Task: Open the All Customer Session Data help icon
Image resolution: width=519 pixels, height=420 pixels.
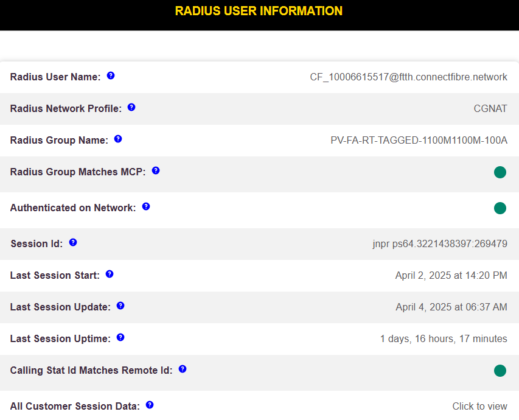Action: 149,404
